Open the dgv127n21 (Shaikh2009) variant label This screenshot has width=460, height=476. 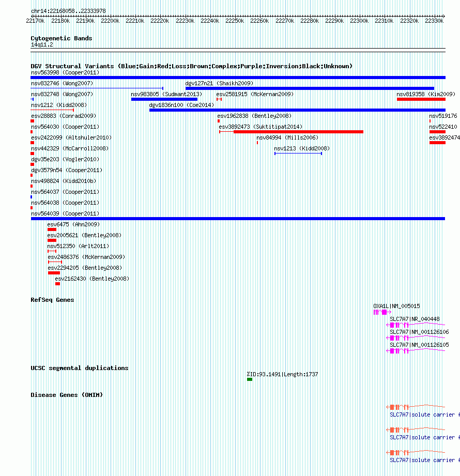[219, 84]
